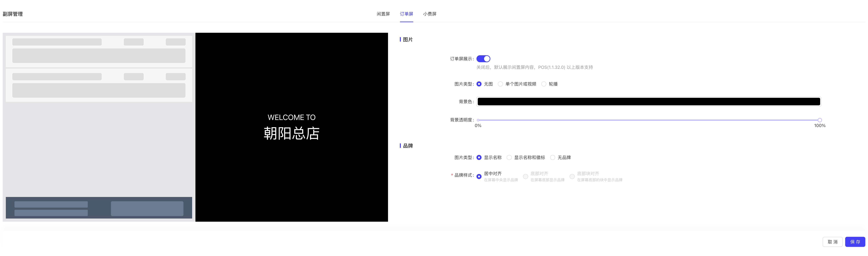Select 单个图片或视频 image type
This screenshot has width=868, height=256.
500,84
